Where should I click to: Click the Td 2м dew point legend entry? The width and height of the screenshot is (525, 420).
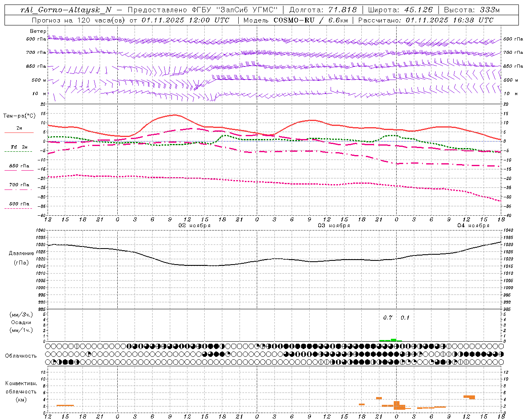pos(19,147)
